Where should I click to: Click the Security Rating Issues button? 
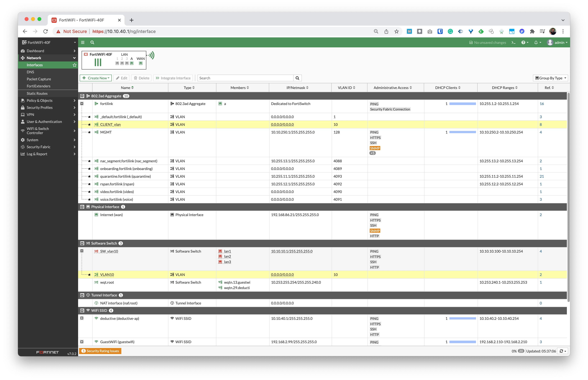point(100,351)
